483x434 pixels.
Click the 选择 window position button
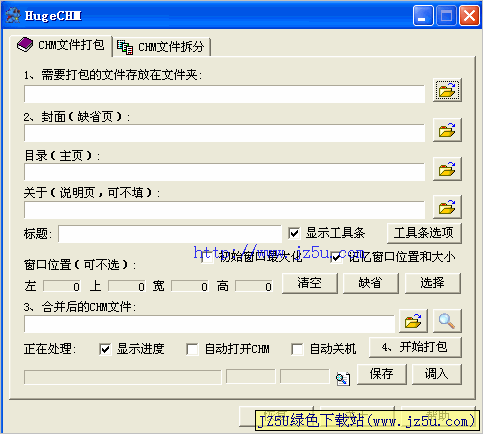point(433,283)
